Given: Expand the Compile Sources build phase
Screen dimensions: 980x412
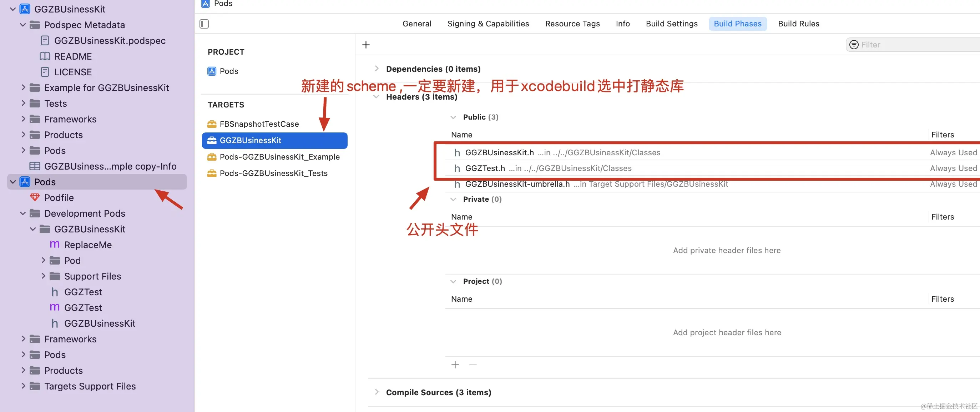Looking at the screenshot, I should click(x=377, y=392).
